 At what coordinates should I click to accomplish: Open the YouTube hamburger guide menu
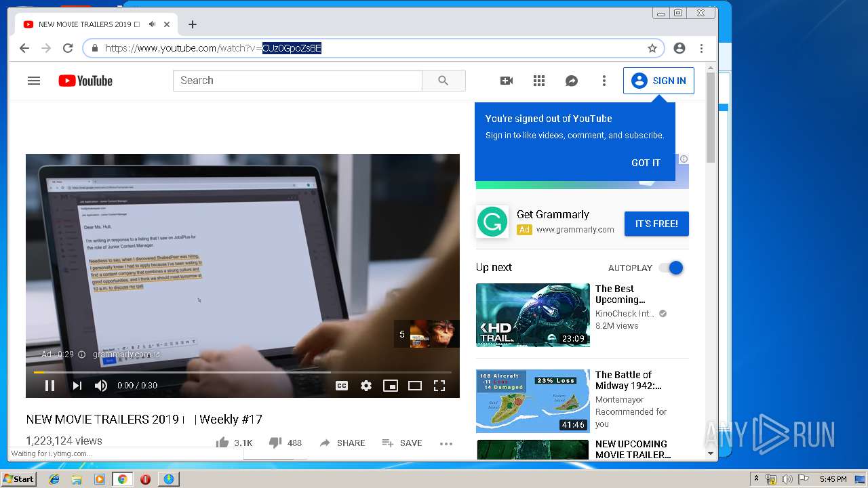point(34,81)
